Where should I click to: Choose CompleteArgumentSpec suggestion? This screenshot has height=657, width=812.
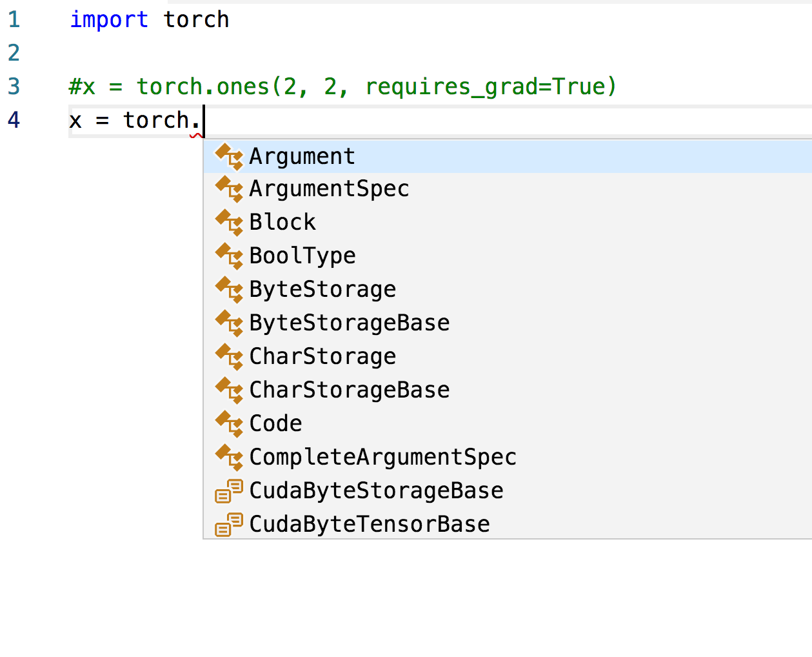pos(382,458)
